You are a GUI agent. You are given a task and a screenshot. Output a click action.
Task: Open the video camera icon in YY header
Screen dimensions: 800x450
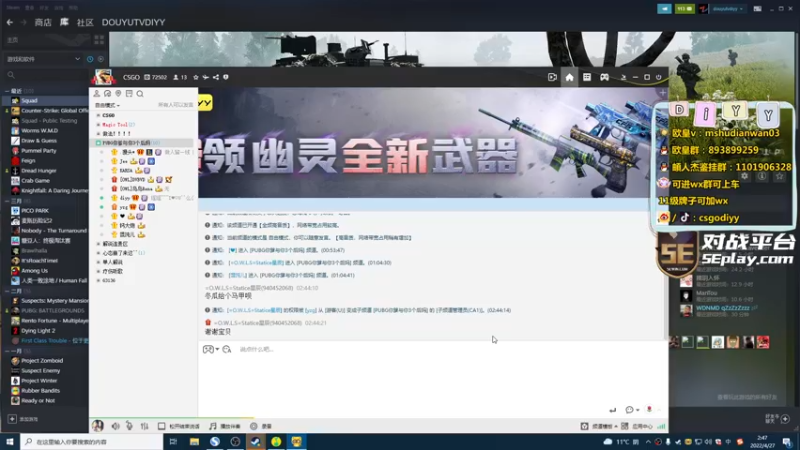(x=552, y=77)
